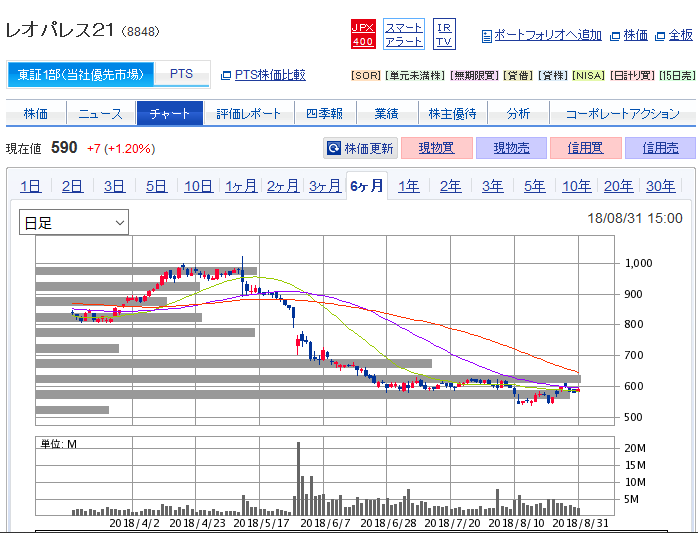Open the 株主優待 tab

click(x=452, y=113)
